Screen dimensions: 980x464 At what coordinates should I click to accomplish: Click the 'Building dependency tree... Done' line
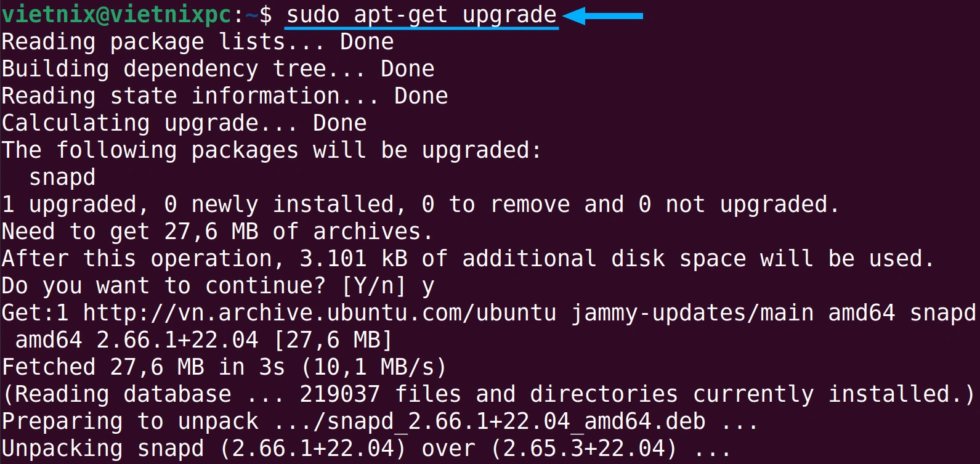tap(218, 69)
